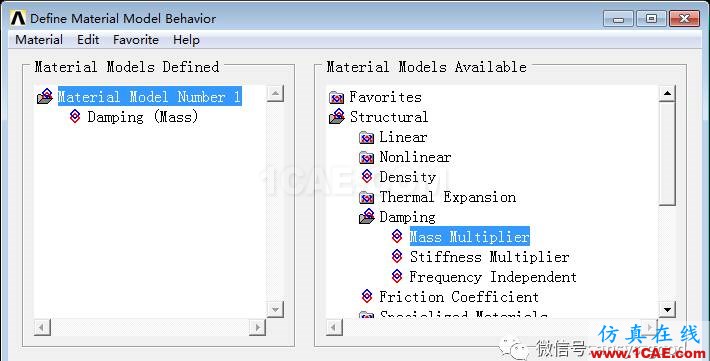Image resolution: width=710 pixels, height=361 pixels.
Task: Click the ANSYS logo in the title bar
Action: (18, 18)
